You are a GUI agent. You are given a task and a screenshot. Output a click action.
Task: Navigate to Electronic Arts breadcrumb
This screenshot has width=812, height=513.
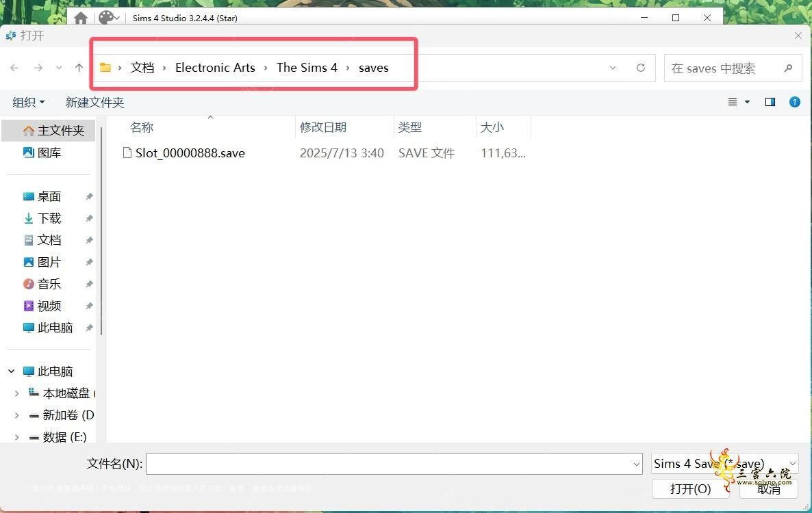[x=216, y=68]
